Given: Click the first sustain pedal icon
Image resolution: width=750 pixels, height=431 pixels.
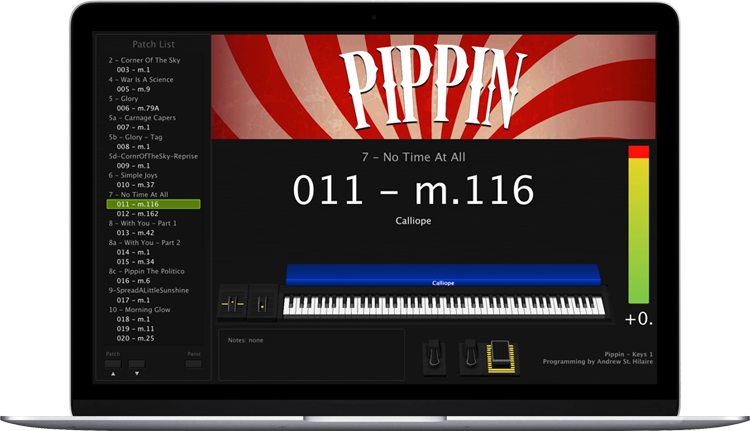Looking at the screenshot, I should pos(434,357).
